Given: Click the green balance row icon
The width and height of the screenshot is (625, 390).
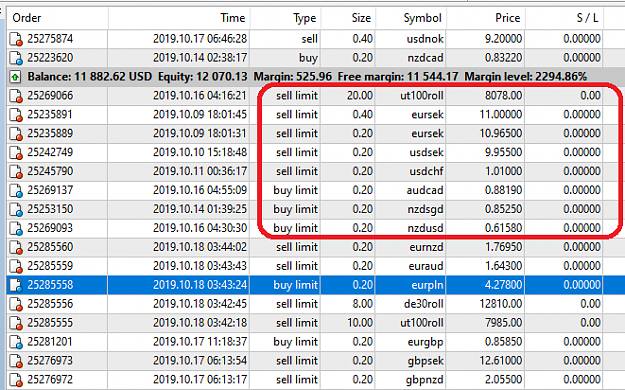Looking at the screenshot, I should click(16, 77).
